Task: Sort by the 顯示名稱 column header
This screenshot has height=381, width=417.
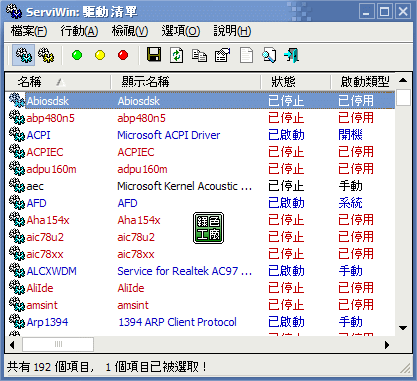Action: click(x=185, y=82)
